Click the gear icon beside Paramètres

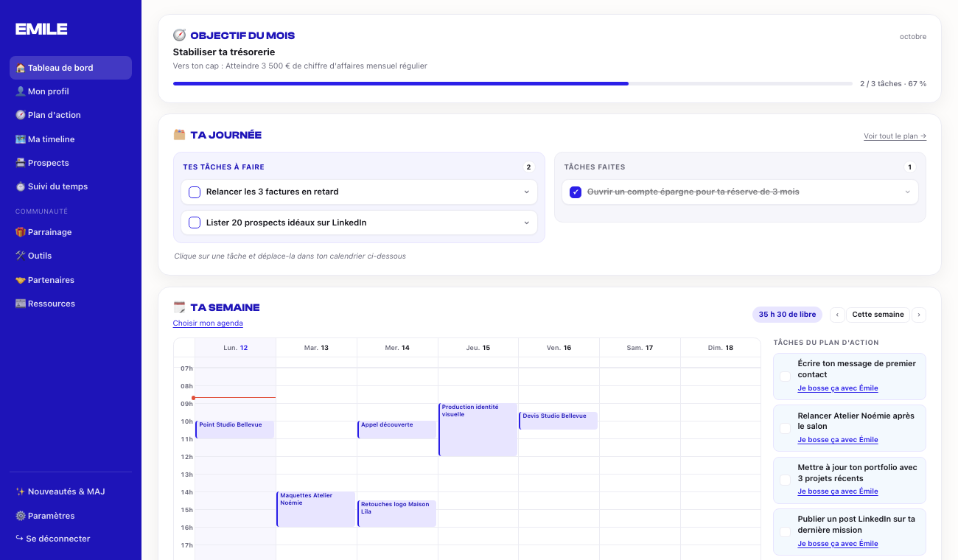click(21, 516)
